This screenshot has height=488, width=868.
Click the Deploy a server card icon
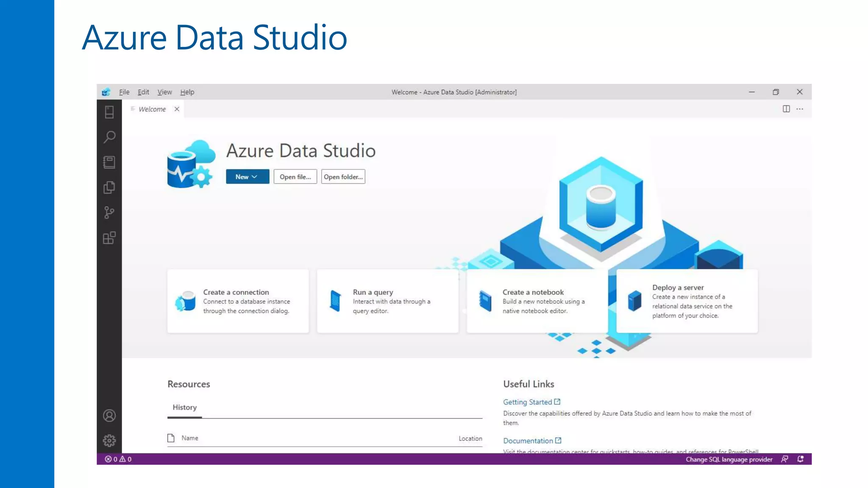[x=635, y=301]
